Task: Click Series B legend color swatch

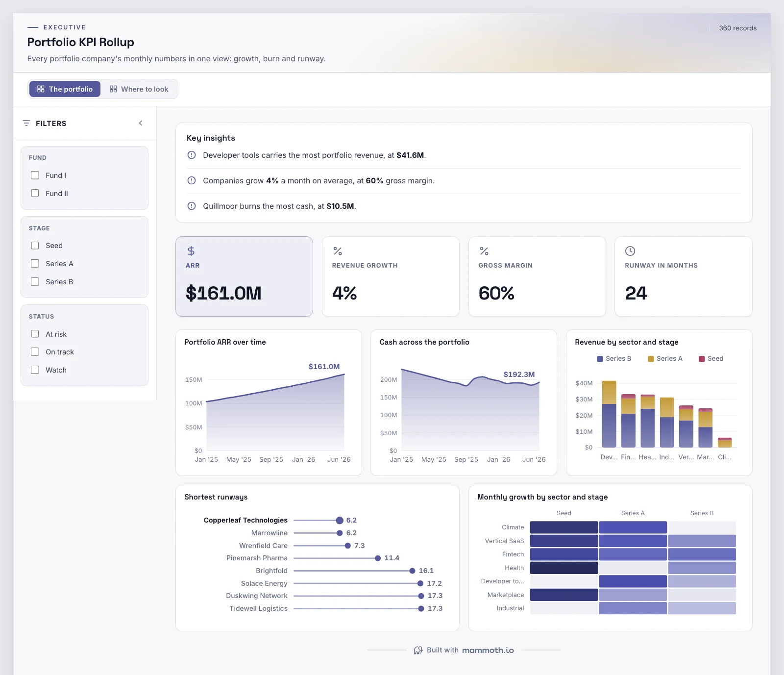Action: click(x=600, y=359)
